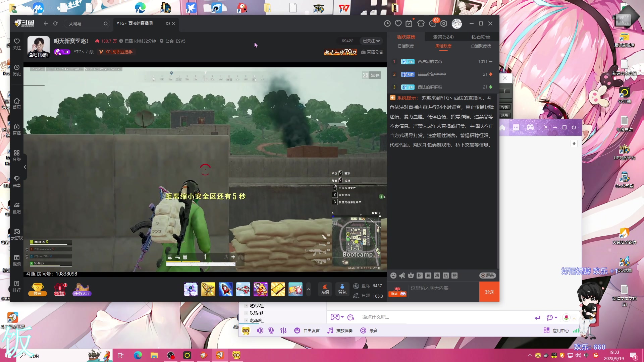Click 可领取 gift box icon
This screenshot has height=362, width=644.
(x=60, y=289)
